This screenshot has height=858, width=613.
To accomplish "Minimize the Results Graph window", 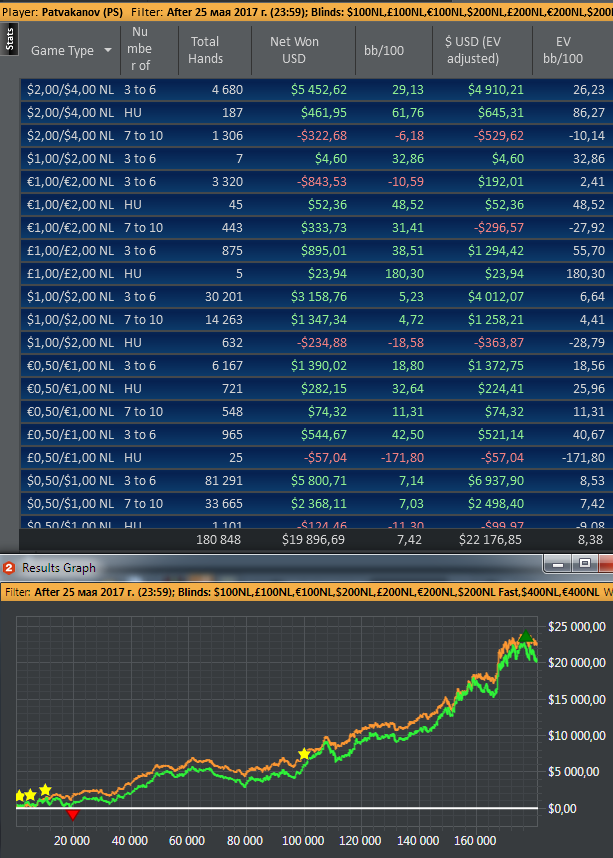I will pos(558,563).
